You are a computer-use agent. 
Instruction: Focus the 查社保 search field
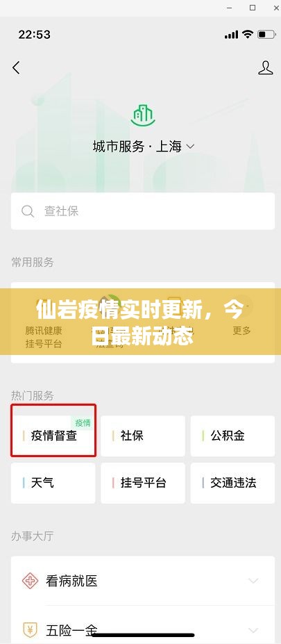[143, 211]
